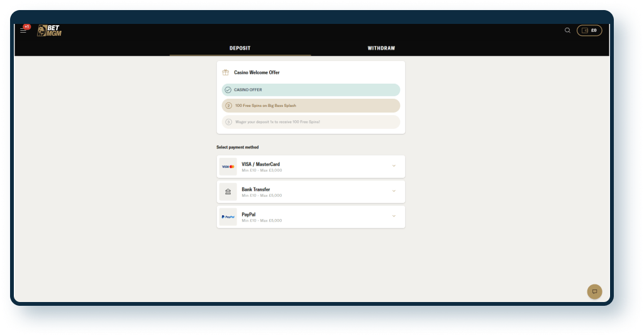This screenshot has height=336, width=644.
Task: Click the PayPal logo icon
Action: click(x=228, y=217)
